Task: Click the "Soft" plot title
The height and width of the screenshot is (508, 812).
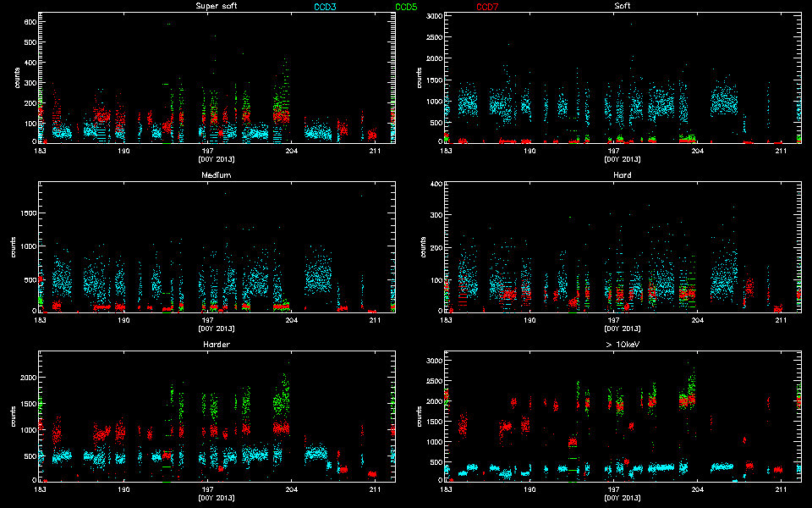Action: [622, 7]
